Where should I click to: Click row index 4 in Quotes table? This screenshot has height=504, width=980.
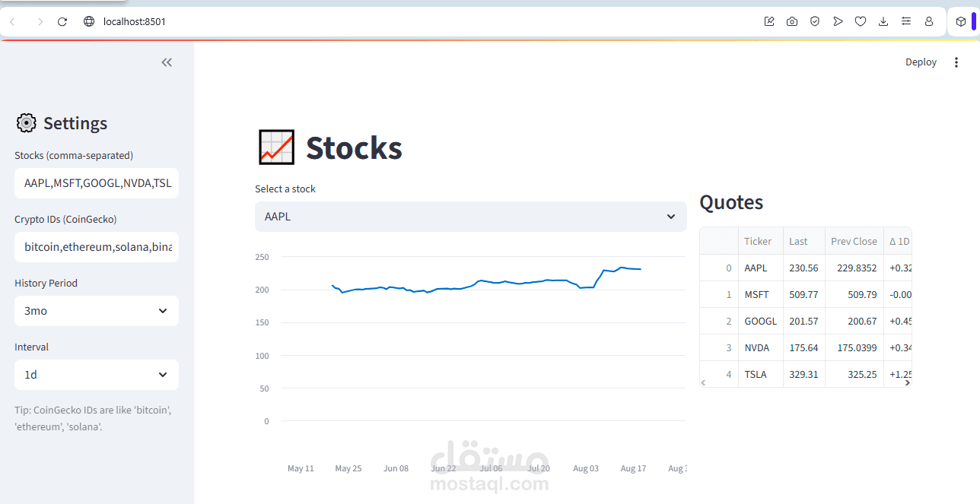point(719,374)
